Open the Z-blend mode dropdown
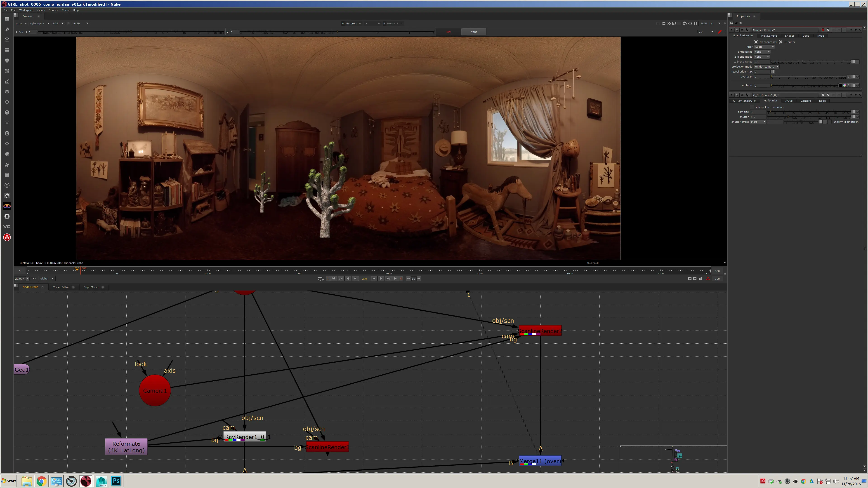 point(762,57)
